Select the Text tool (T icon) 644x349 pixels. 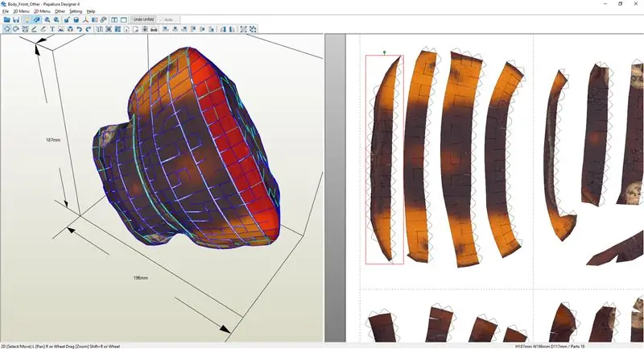pos(52,29)
